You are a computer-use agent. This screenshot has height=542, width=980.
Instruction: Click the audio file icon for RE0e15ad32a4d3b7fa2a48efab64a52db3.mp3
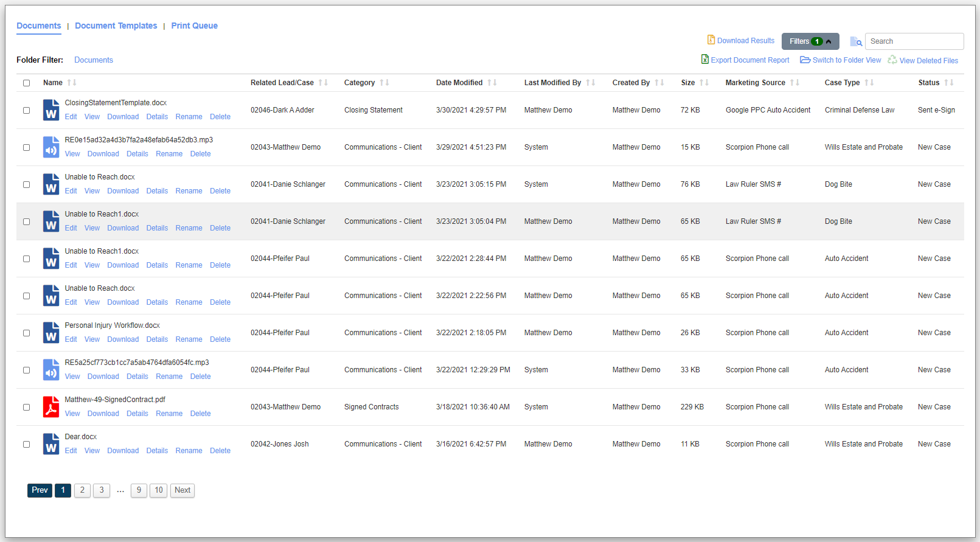(51, 147)
